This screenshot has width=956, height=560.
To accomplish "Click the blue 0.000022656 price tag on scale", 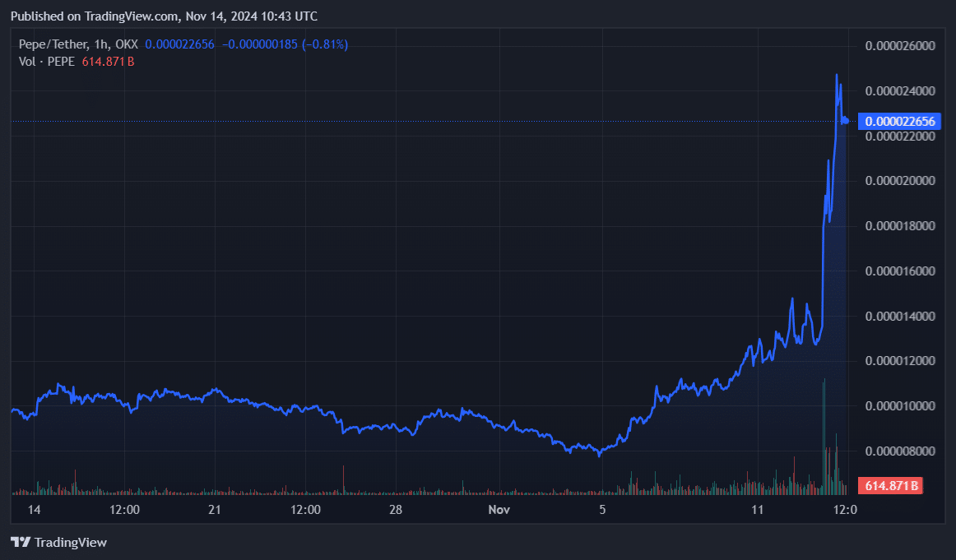I will [x=898, y=121].
